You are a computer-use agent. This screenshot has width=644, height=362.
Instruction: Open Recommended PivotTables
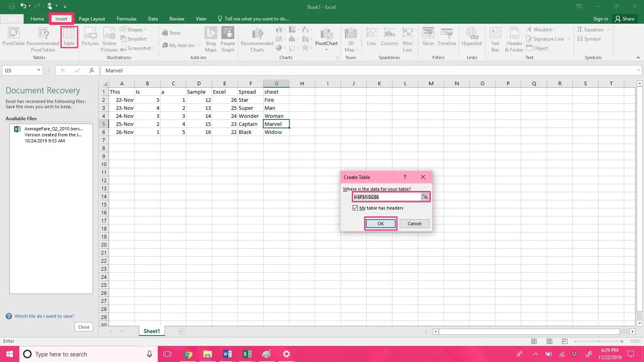[43, 39]
